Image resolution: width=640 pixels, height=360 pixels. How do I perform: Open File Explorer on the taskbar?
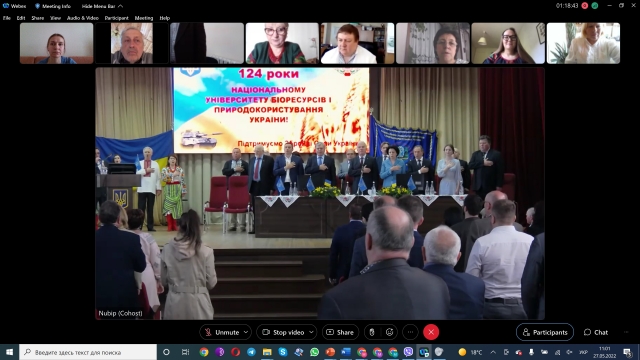(267, 352)
